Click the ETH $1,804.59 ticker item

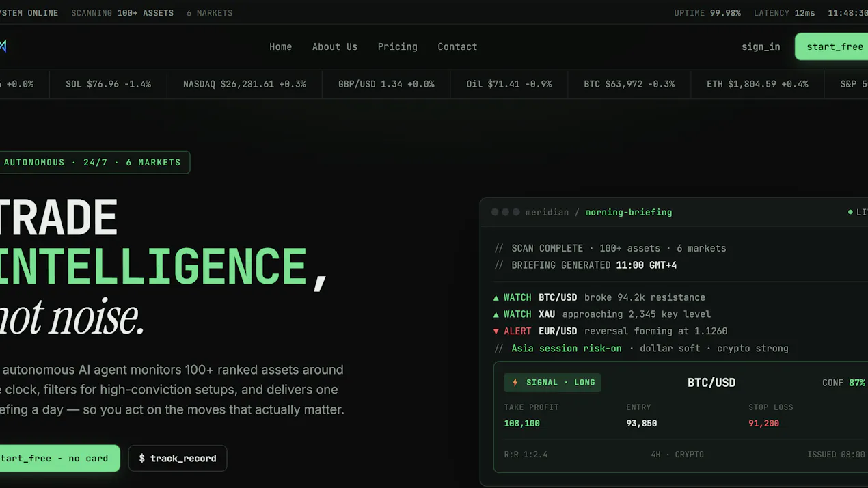[757, 84]
